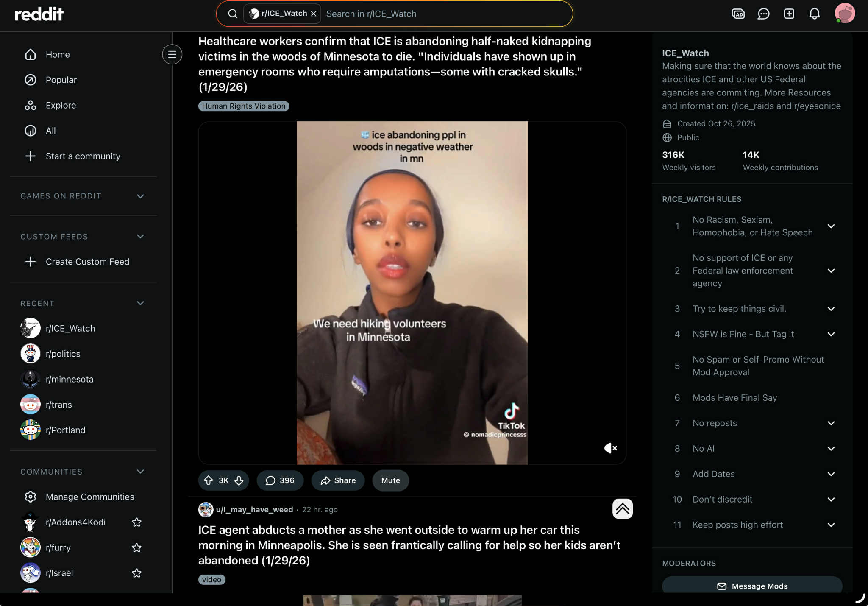Open the advertise AD icon

click(738, 14)
